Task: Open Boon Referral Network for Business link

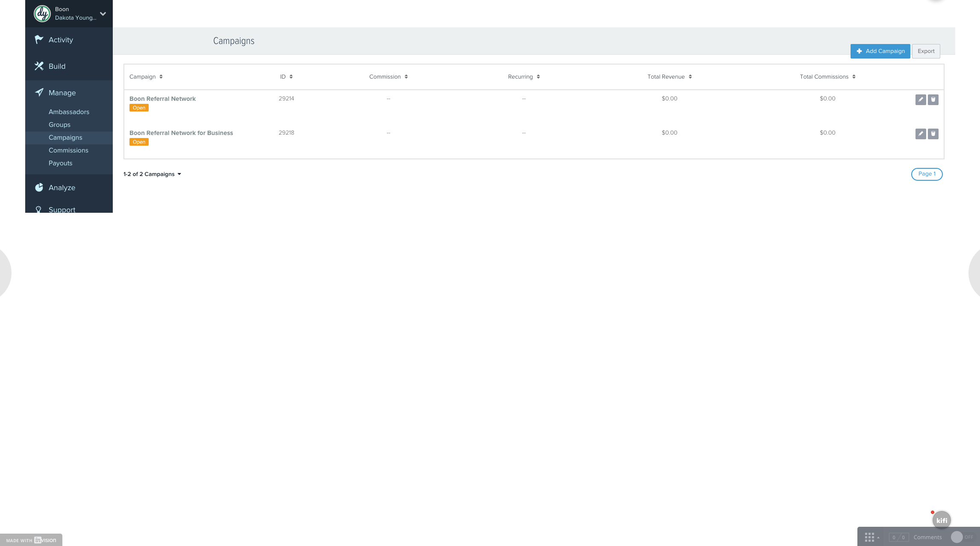Action: click(x=181, y=133)
